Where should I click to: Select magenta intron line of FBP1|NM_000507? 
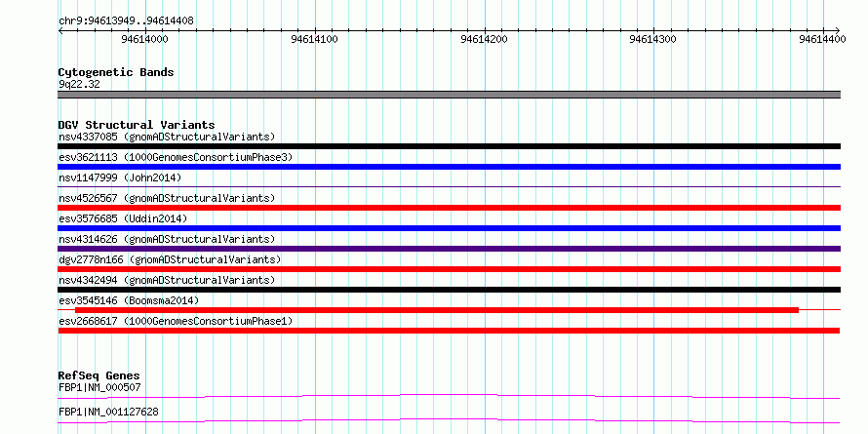click(449, 396)
